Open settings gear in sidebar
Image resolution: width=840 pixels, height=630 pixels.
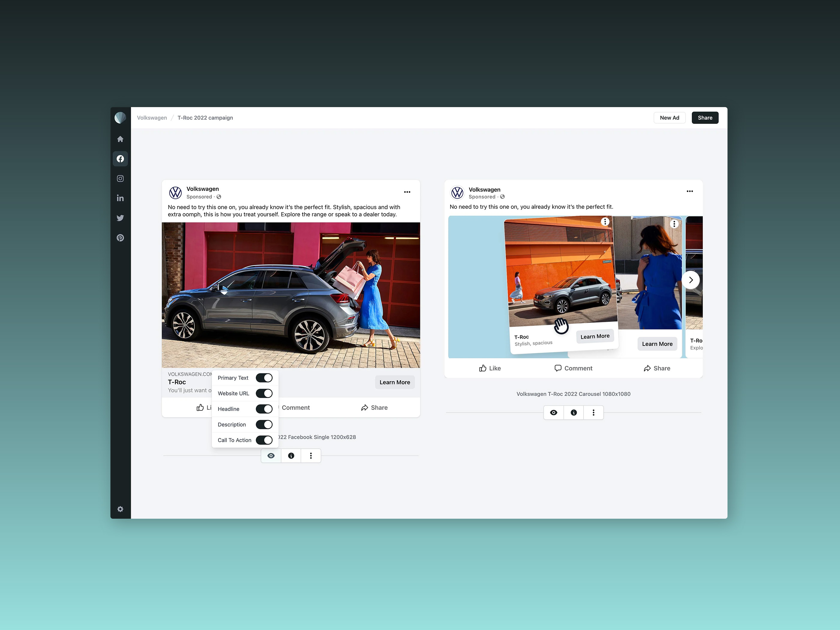pos(120,509)
